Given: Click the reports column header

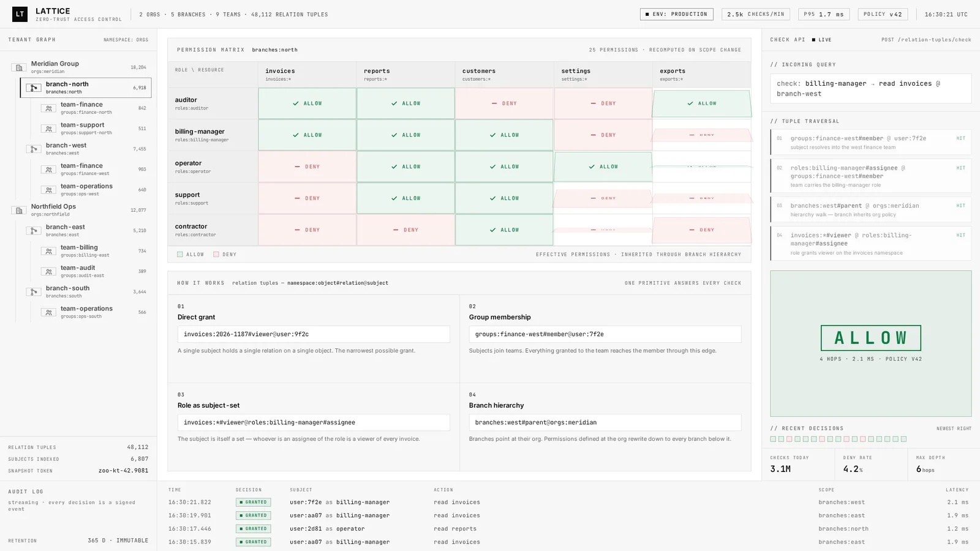Looking at the screenshot, I should click(405, 74).
